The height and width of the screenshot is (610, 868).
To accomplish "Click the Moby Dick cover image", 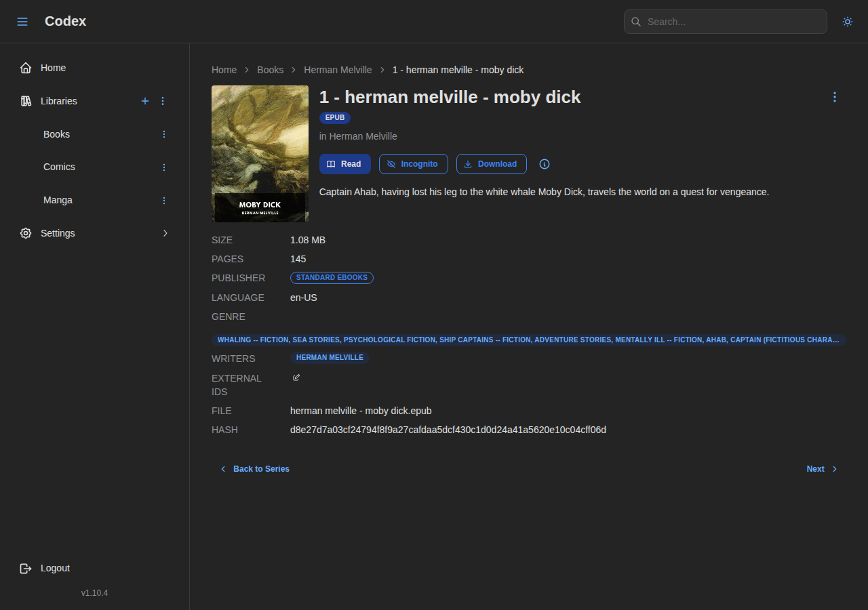I will tap(260, 153).
